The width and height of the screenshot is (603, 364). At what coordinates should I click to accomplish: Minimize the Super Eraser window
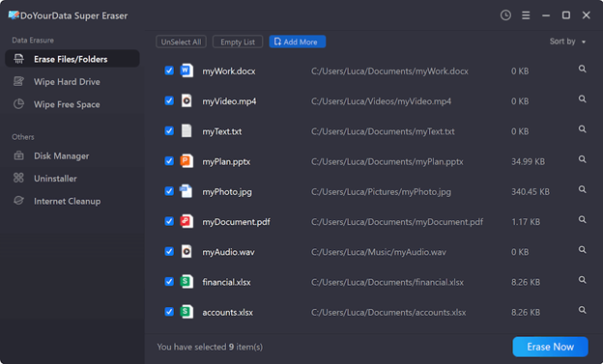546,15
